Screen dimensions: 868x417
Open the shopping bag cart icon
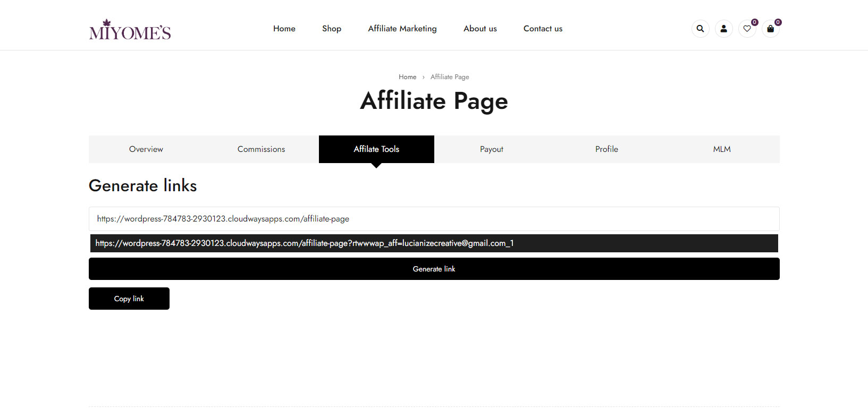(x=770, y=29)
